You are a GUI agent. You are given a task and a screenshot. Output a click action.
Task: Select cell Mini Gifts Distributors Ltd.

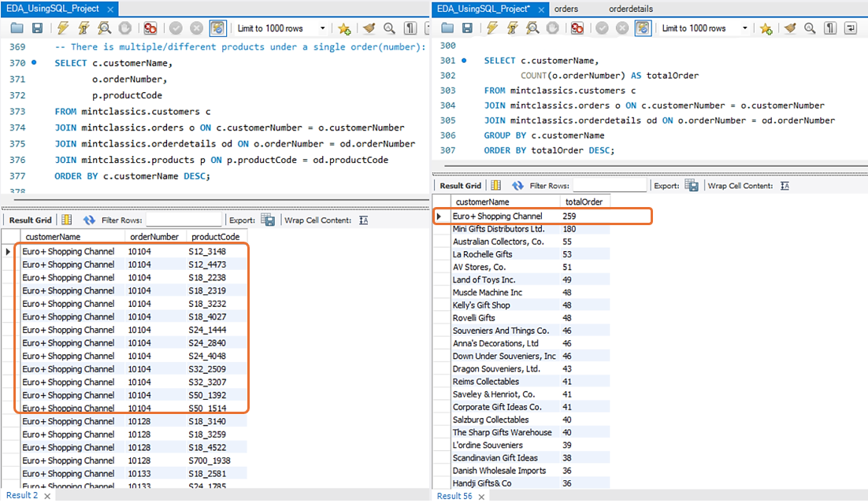(506, 229)
